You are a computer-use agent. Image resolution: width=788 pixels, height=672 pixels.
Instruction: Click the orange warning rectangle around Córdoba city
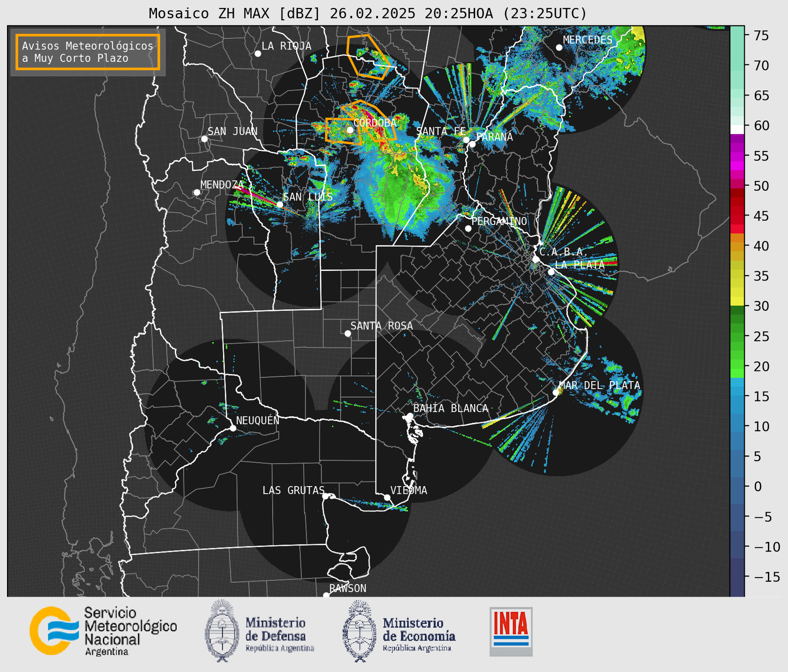343,131
